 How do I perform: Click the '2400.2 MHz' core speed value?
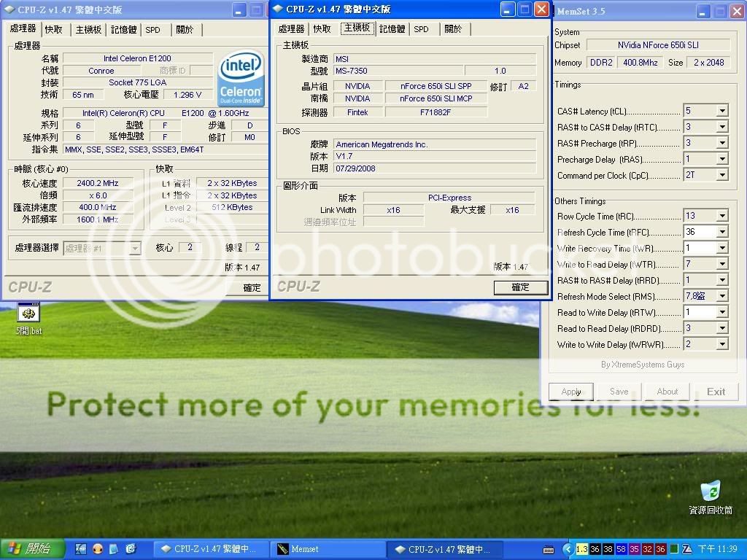pyautogui.click(x=98, y=183)
